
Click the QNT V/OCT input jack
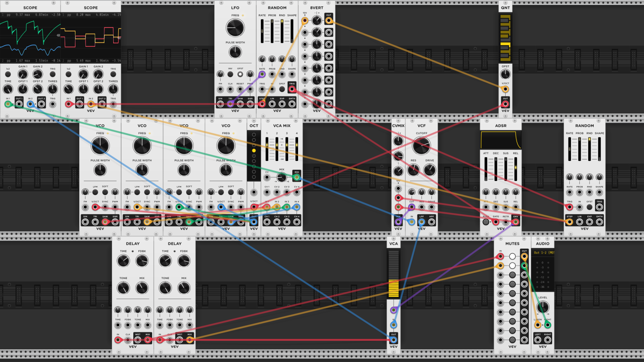pyautogui.click(x=506, y=89)
